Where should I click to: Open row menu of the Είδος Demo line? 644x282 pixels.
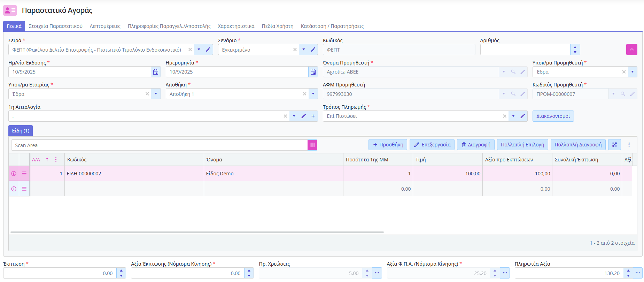[24, 174]
